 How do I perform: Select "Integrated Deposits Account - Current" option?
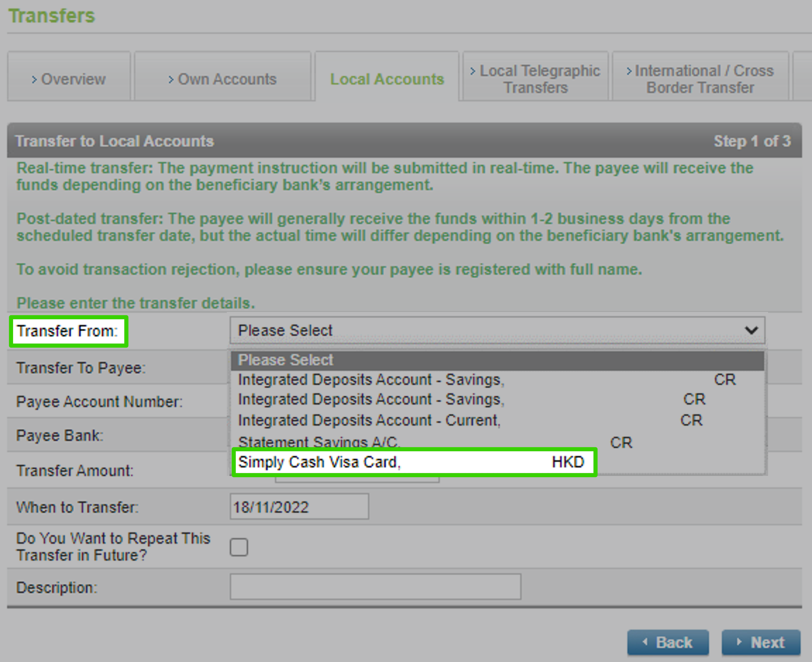click(410, 420)
